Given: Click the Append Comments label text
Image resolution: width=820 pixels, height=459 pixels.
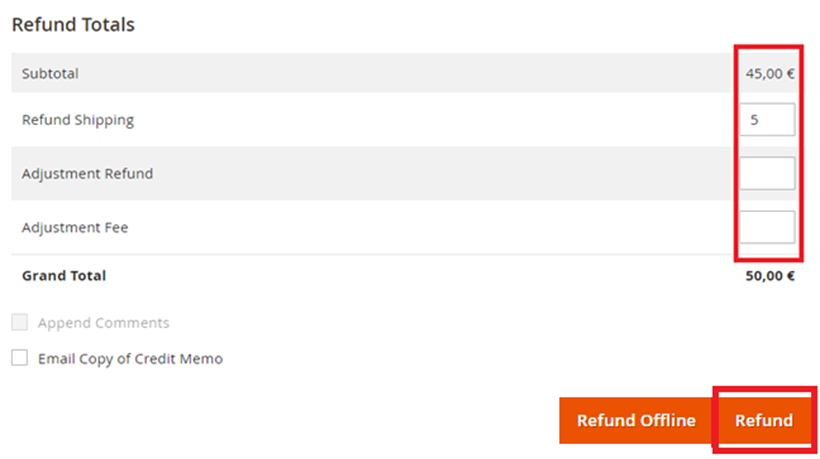Looking at the screenshot, I should click(103, 323).
